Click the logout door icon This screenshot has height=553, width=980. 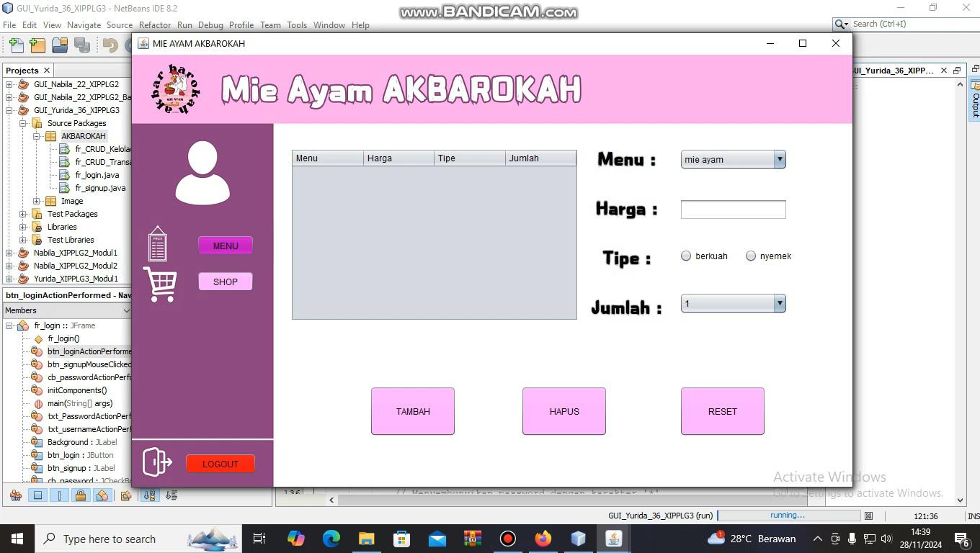point(157,462)
